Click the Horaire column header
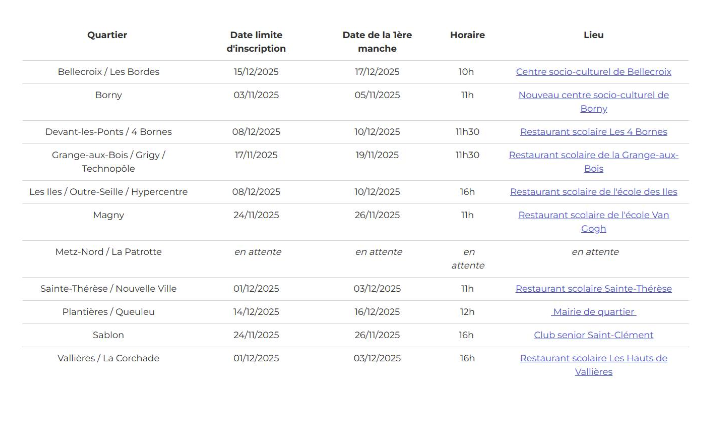The width and height of the screenshot is (728, 424). point(467,35)
